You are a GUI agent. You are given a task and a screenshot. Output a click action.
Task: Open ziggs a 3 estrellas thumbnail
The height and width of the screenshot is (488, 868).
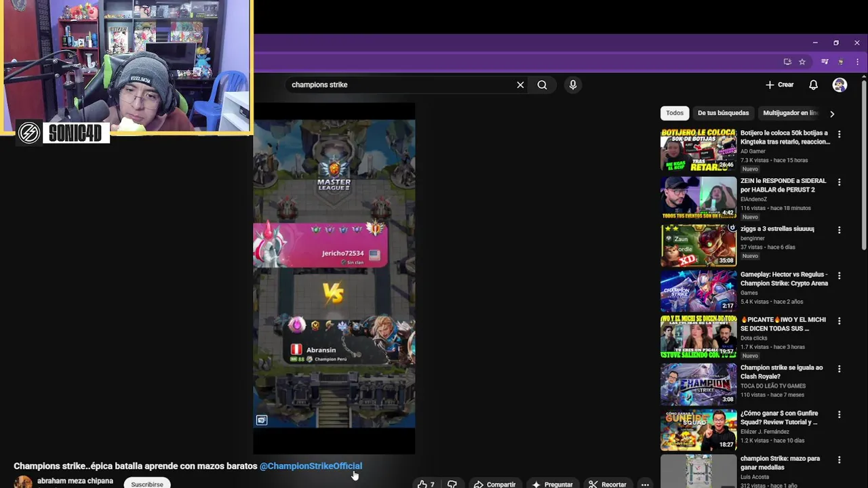click(698, 245)
